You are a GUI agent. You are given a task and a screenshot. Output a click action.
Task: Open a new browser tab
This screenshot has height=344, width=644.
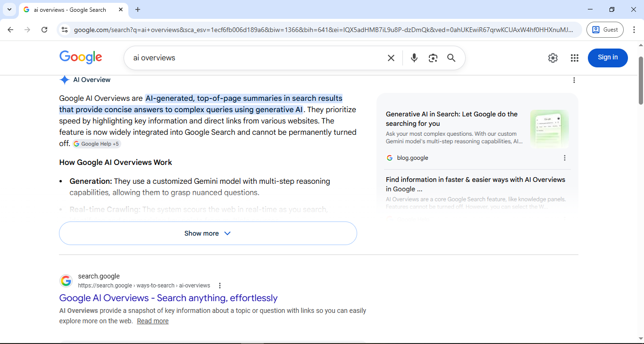(138, 9)
